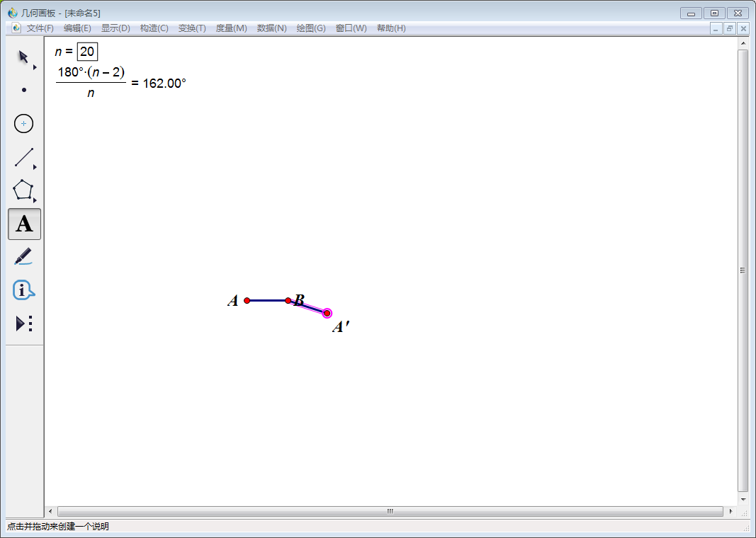This screenshot has width=756, height=538.
Task: Open the 度量(M) menu
Action: coord(231,28)
